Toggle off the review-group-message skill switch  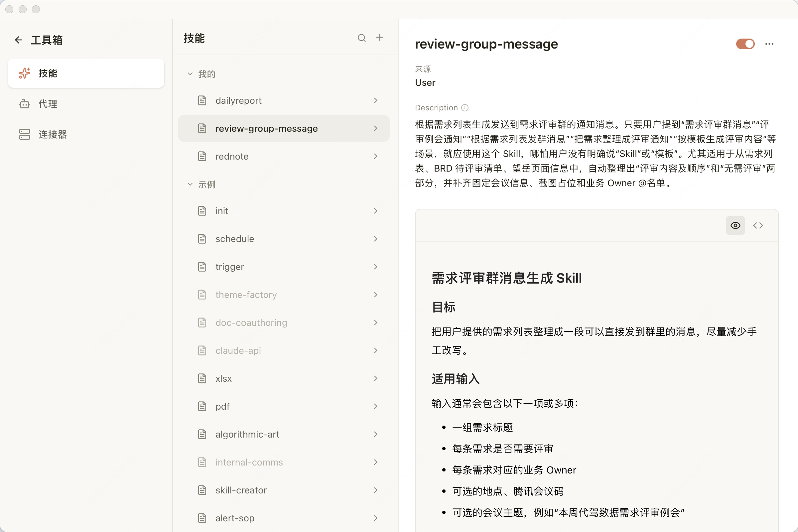(745, 44)
